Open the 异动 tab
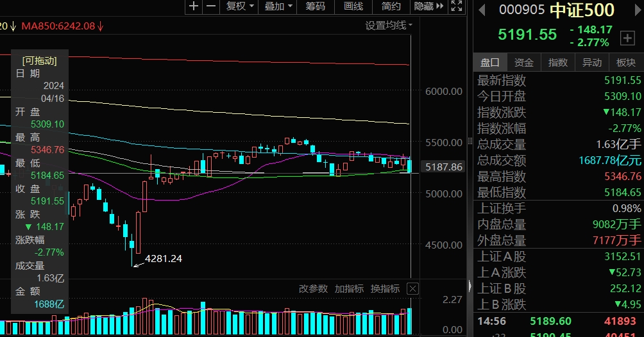The height and width of the screenshot is (337, 644). click(x=592, y=62)
